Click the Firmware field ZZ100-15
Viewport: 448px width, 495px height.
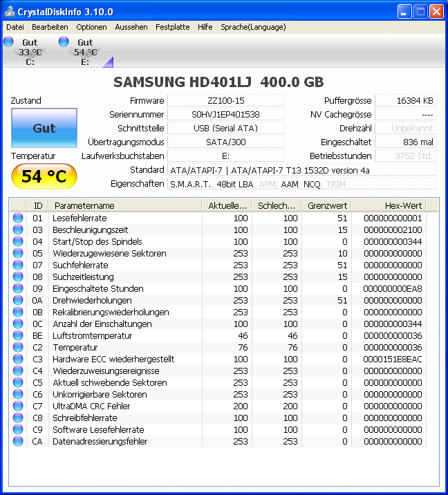[x=226, y=101]
